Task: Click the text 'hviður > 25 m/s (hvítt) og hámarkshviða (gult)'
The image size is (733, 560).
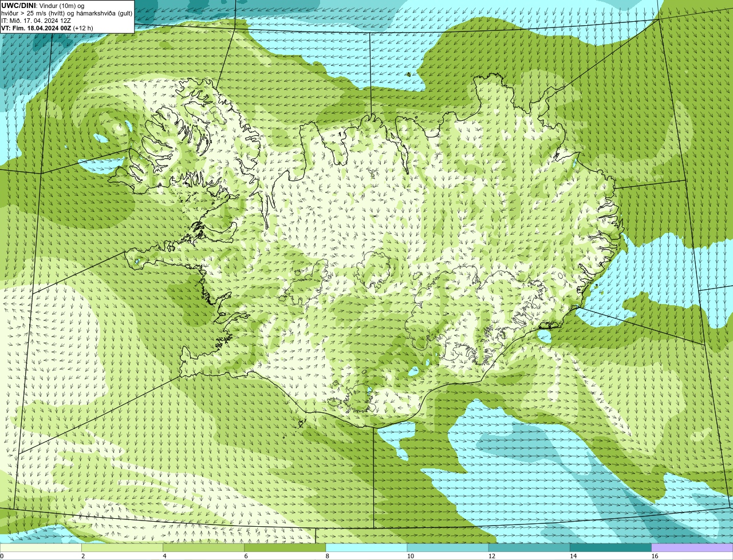Action: coord(66,13)
